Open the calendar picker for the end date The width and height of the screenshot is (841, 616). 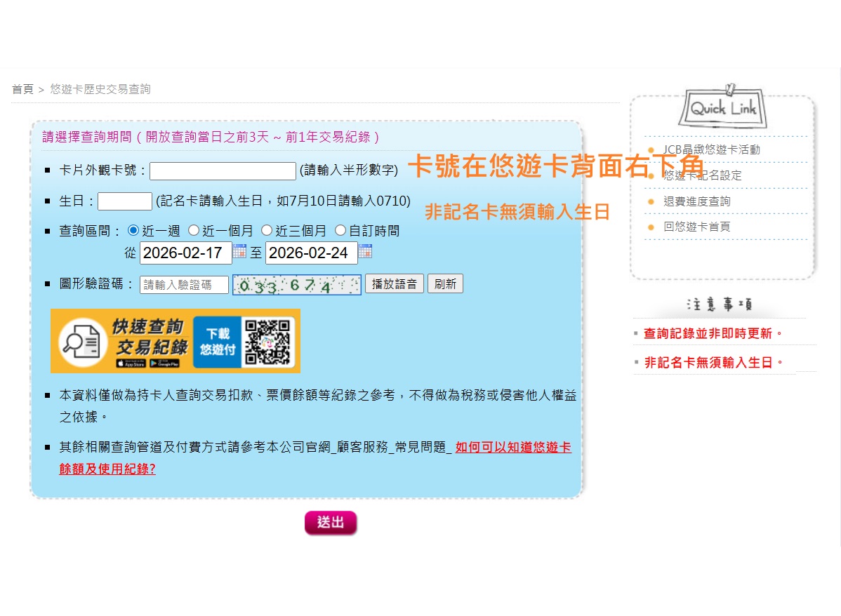365,253
